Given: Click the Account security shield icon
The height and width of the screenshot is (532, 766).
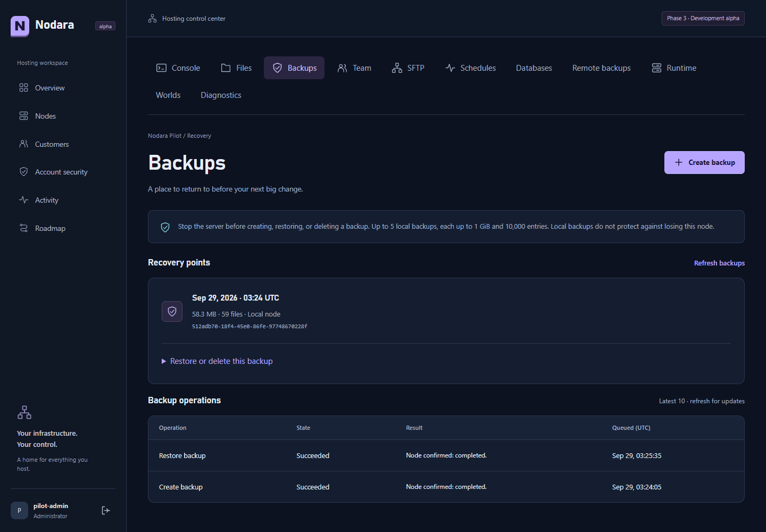Looking at the screenshot, I should coord(23,172).
